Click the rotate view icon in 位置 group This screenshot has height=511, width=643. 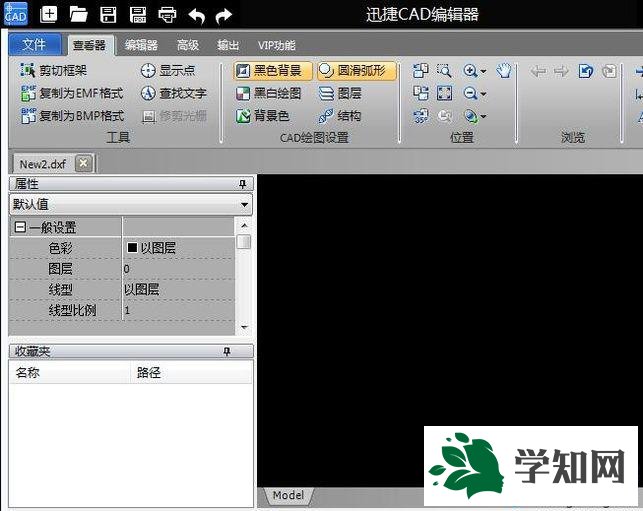[x=421, y=116]
